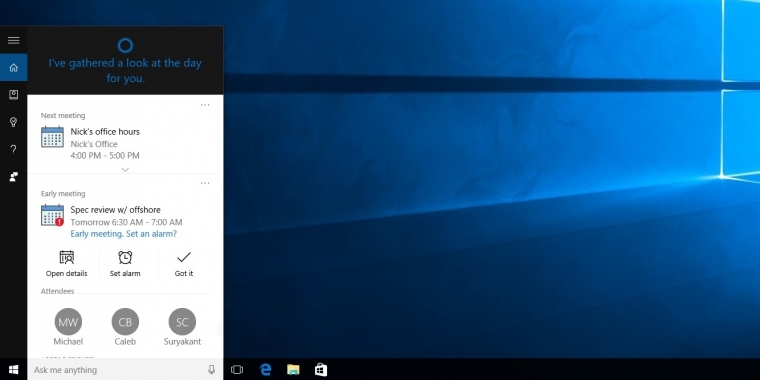Select attendee Michael avatar MW

[68, 322]
